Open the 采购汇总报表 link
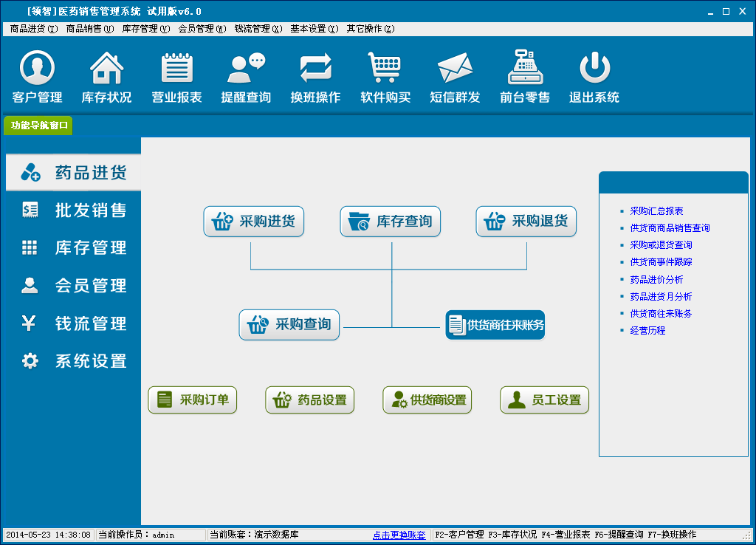The height and width of the screenshot is (545, 756). click(656, 211)
